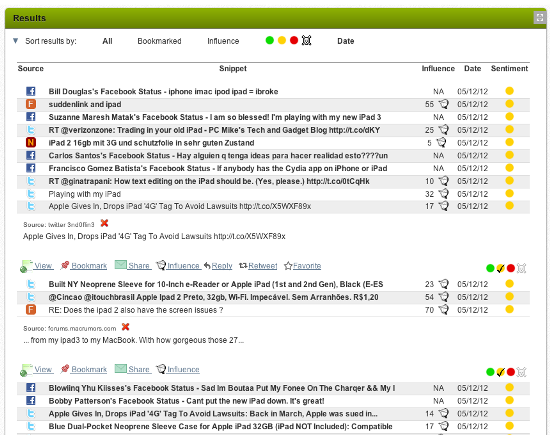Mark Apple Gives In tweet as spam
The width and height of the screenshot is (550, 438).
pyautogui.click(x=522, y=269)
